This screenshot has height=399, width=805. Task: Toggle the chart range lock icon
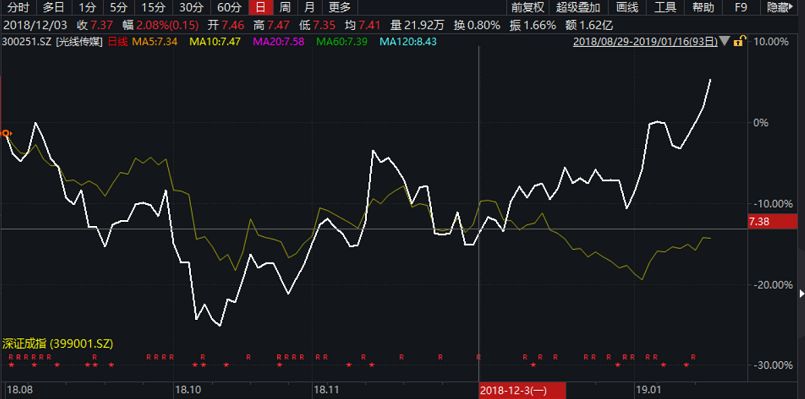(738, 42)
